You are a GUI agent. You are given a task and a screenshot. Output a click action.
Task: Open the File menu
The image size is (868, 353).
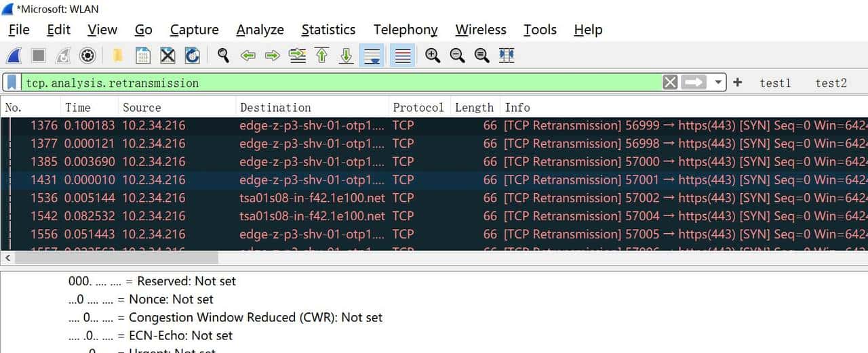tap(19, 30)
